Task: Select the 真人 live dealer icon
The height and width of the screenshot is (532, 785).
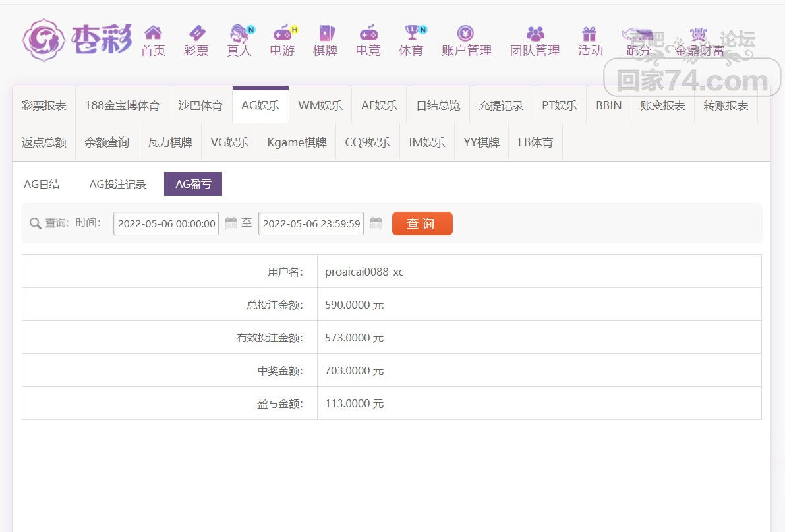Action: pos(239,33)
